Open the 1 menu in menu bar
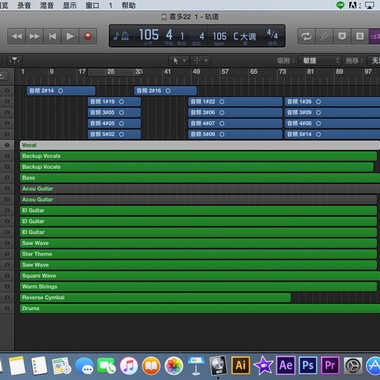This screenshot has width=380, height=380. click(x=110, y=5)
